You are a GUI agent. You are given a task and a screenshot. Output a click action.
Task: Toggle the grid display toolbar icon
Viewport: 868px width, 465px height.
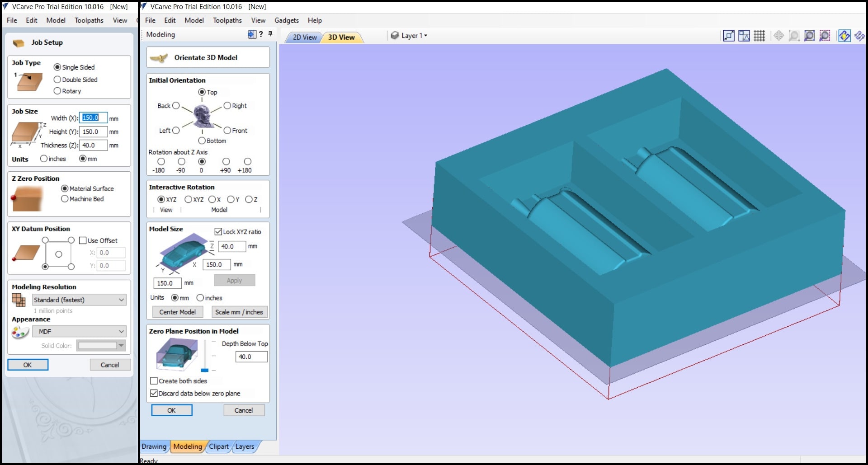[x=759, y=36]
